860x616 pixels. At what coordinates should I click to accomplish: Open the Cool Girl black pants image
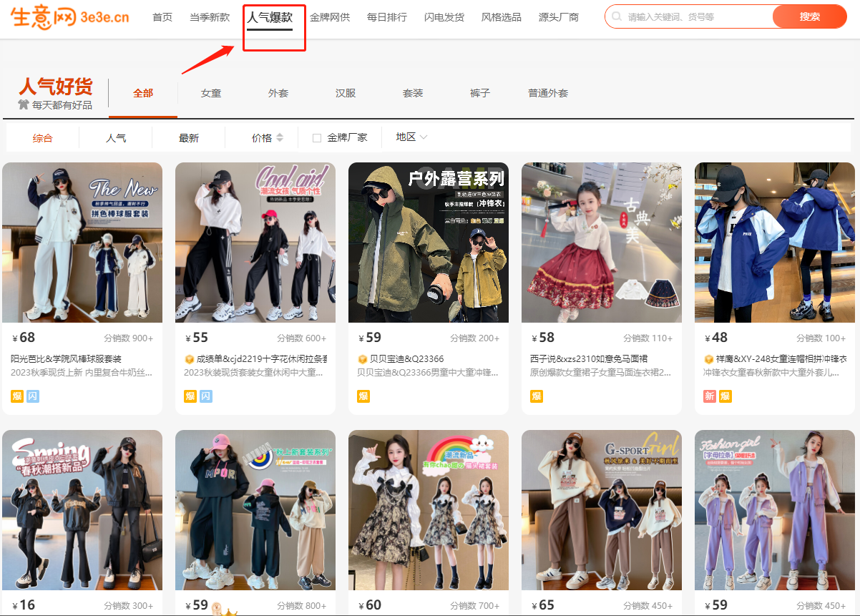click(x=255, y=243)
